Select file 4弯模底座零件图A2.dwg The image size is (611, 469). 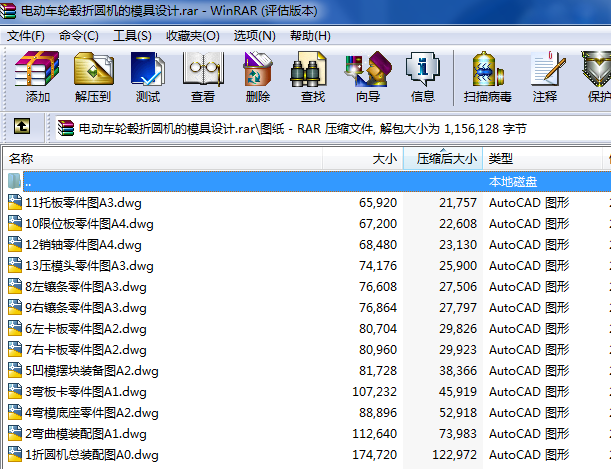tap(92, 413)
